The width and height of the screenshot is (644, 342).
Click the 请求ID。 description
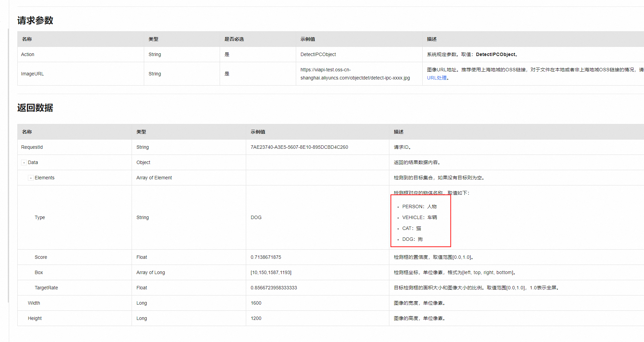click(403, 147)
